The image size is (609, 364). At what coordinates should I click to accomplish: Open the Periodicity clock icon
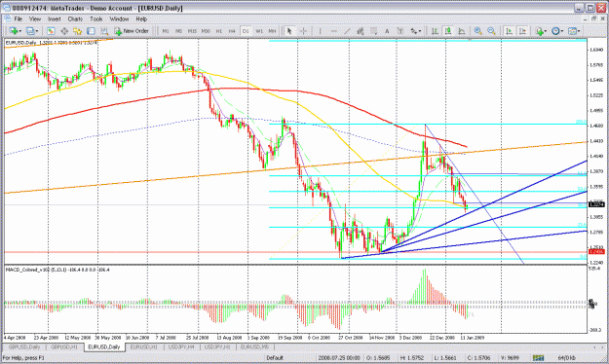[555, 31]
